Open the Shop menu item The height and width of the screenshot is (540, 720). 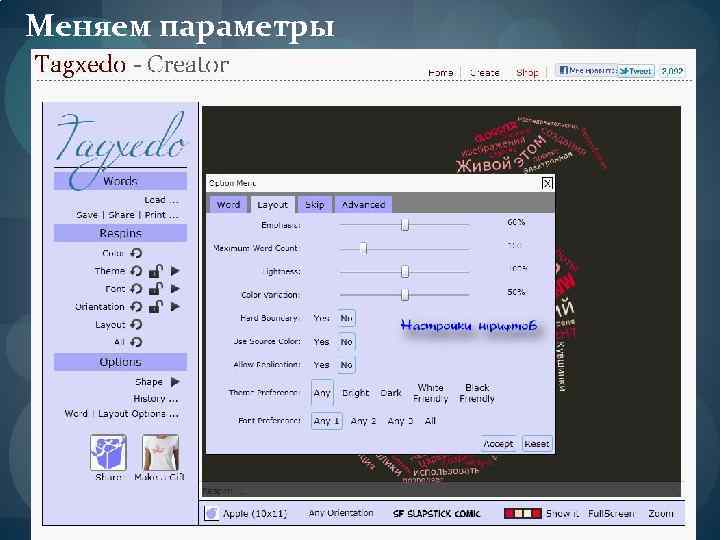(527, 73)
